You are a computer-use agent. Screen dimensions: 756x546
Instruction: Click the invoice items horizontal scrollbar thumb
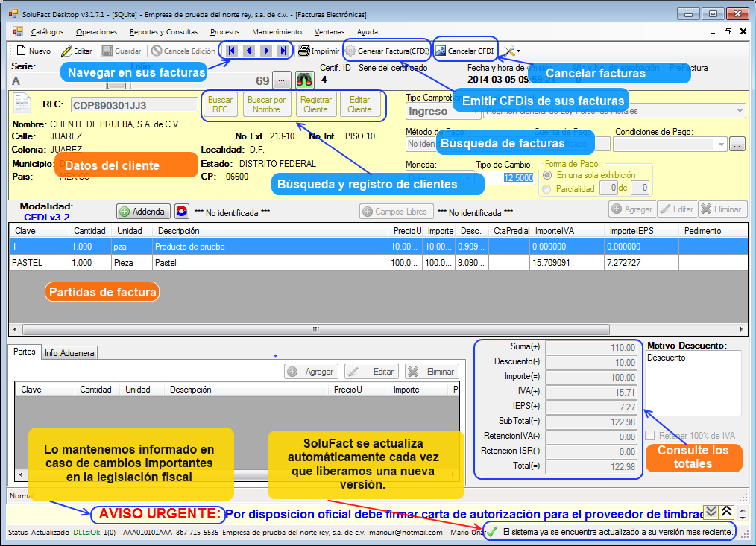pyautogui.click(x=316, y=330)
